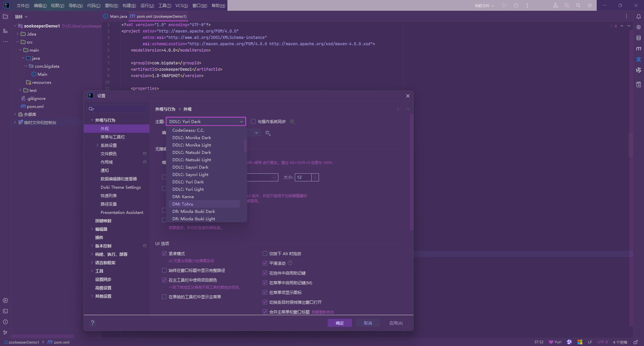The height and width of the screenshot is (346, 644).
Task: Click the Cancel button in settings
Action: point(368,323)
